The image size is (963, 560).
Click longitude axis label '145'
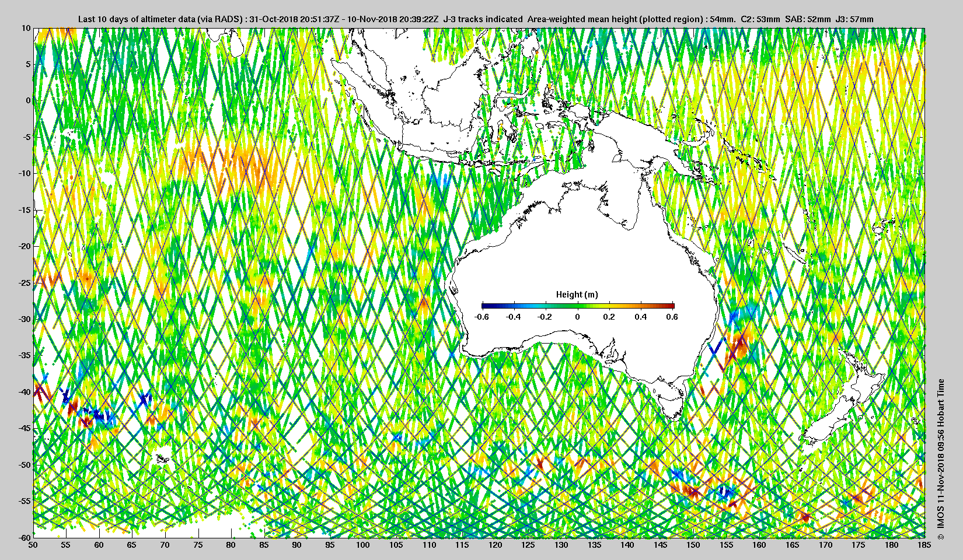pyautogui.click(x=660, y=545)
